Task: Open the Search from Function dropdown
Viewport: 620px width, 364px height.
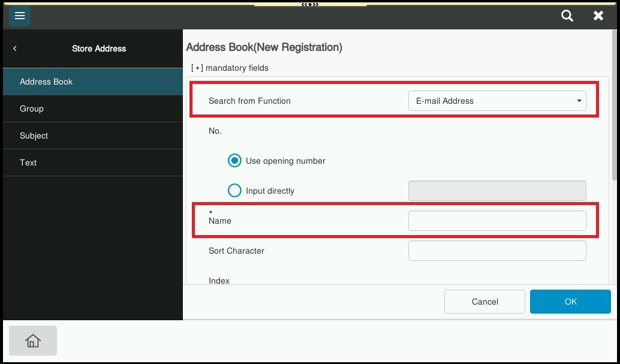Action: tap(497, 101)
